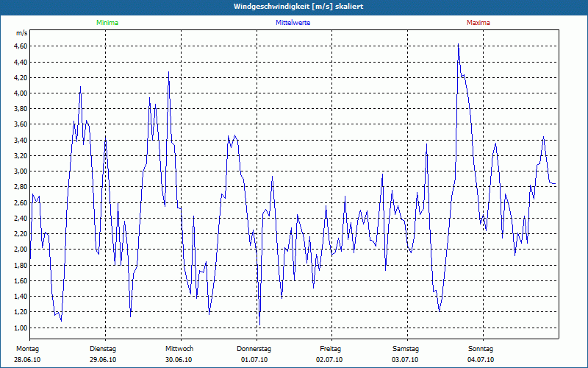The image size is (588, 368).
Task: Click the 3,00 y-axis value
Action: [21, 171]
